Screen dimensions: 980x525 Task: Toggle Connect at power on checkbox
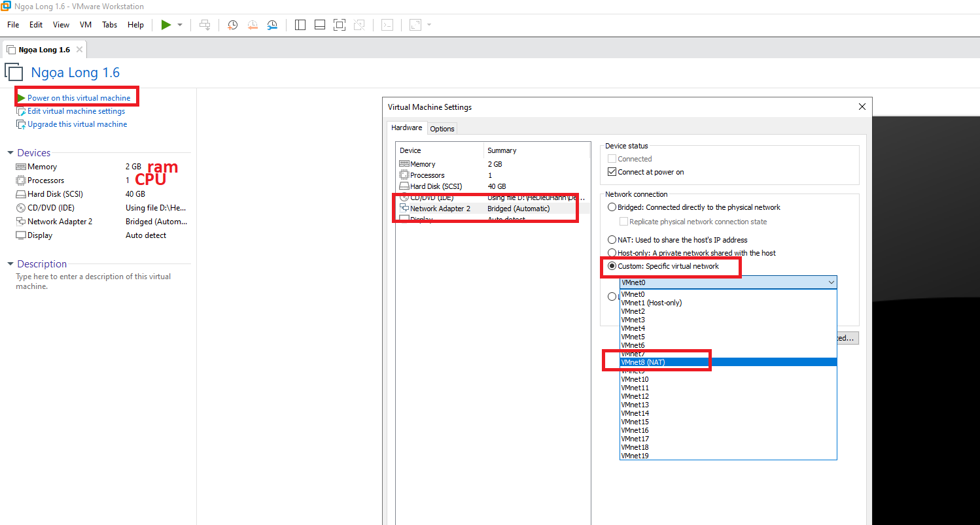612,172
